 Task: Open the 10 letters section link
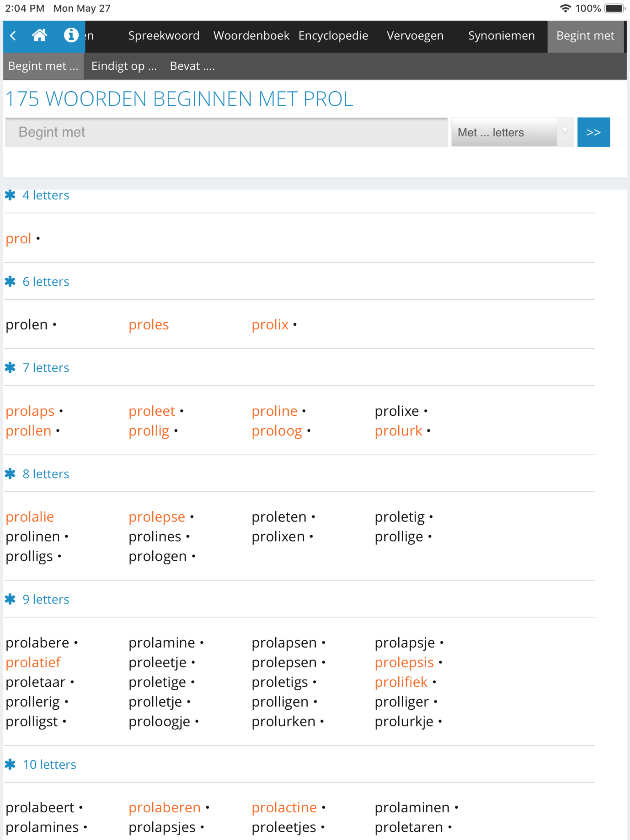point(50,764)
